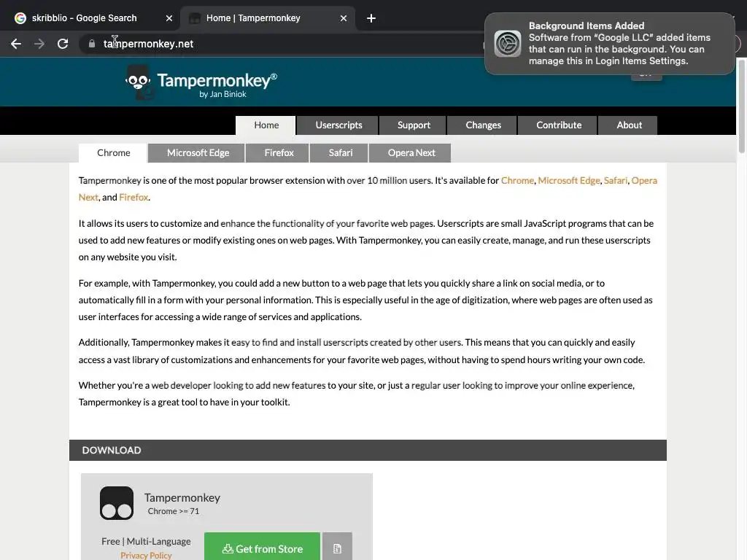Click the 'Free | Multi-Language' label
The image size is (747, 560).
tap(146, 542)
